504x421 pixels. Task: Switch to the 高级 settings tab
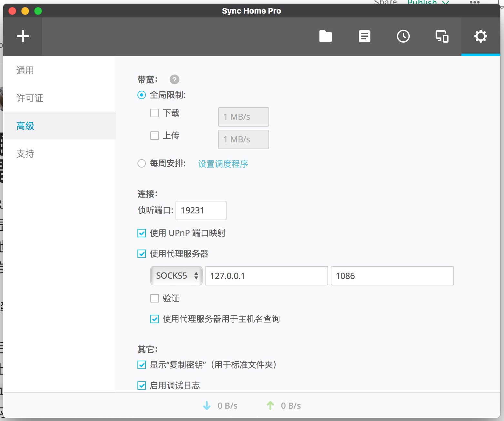[x=59, y=126]
